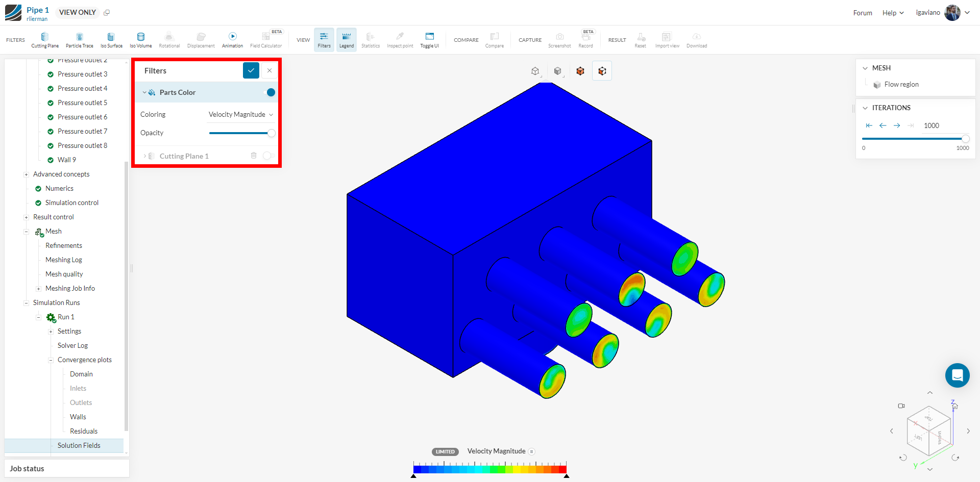Image resolution: width=980 pixels, height=482 pixels.
Task: Click the home view icon near orientation cube
Action: click(955, 406)
